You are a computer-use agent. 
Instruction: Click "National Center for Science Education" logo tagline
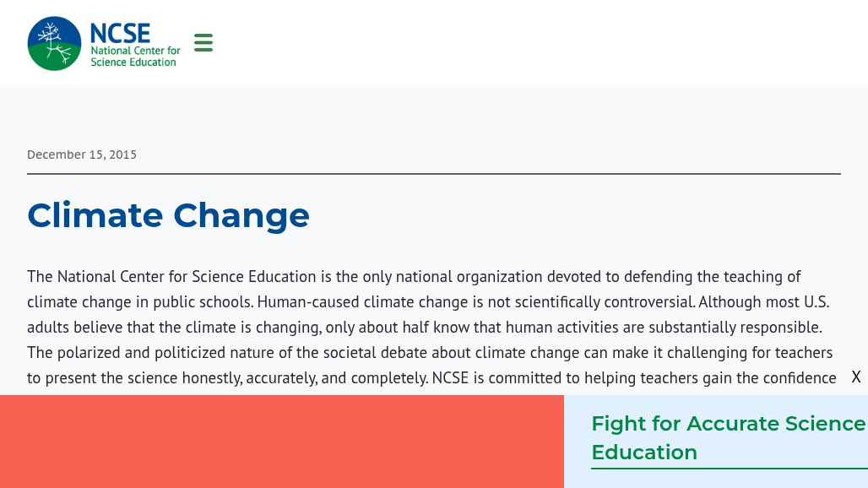135,57
